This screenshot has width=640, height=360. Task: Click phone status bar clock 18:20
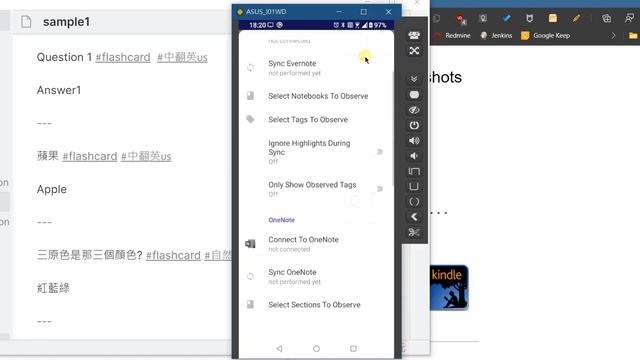(257, 25)
